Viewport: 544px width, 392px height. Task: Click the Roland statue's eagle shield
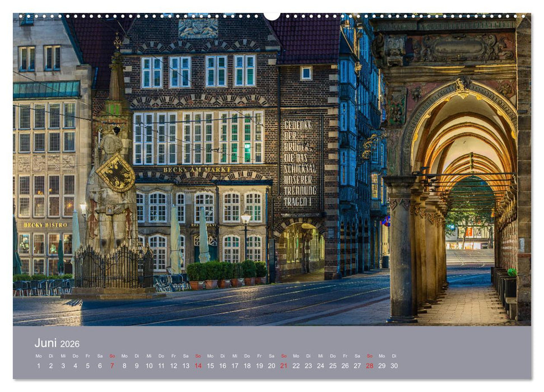pyautogui.click(x=116, y=174)
